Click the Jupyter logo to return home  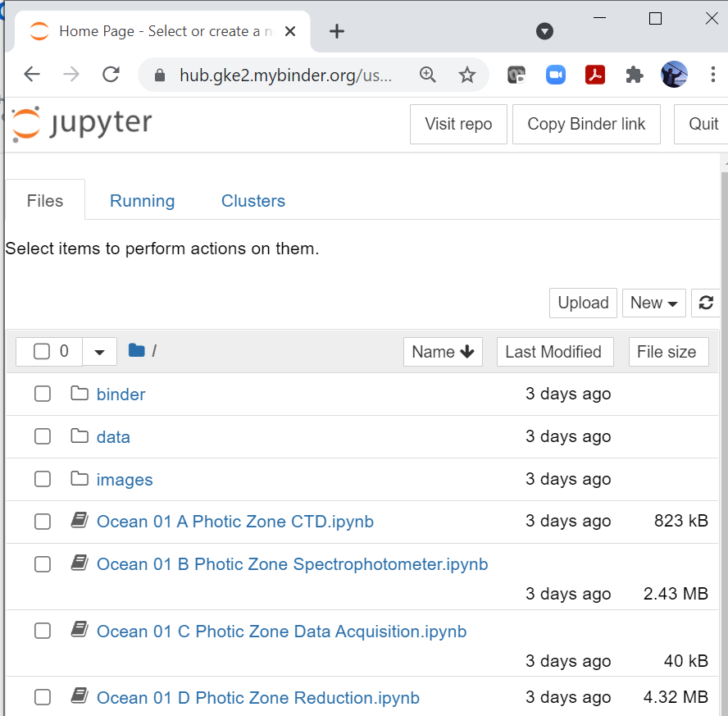click(80, 123)
